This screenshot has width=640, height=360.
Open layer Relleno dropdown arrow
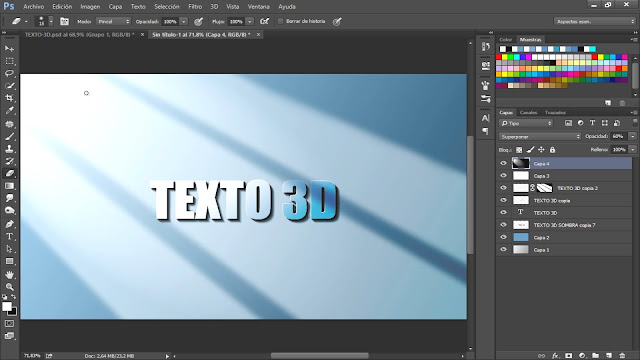(633, 150)
